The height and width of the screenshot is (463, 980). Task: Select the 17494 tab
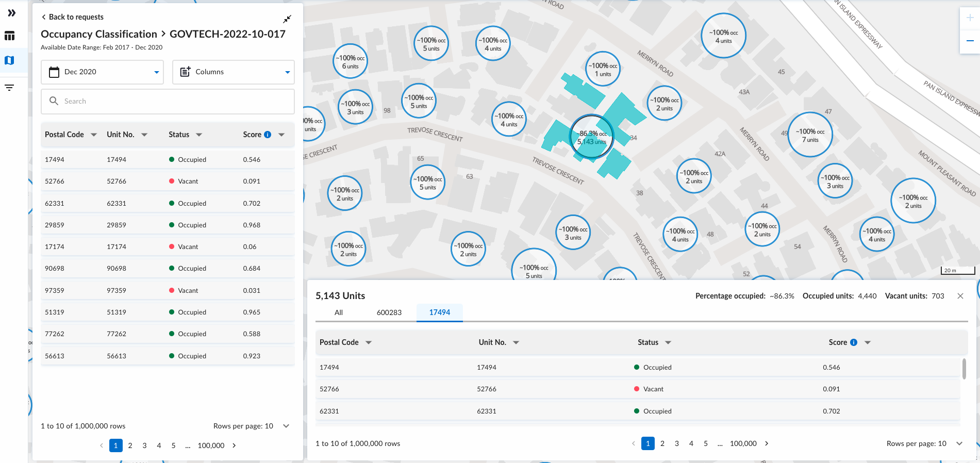pos(440,312)
